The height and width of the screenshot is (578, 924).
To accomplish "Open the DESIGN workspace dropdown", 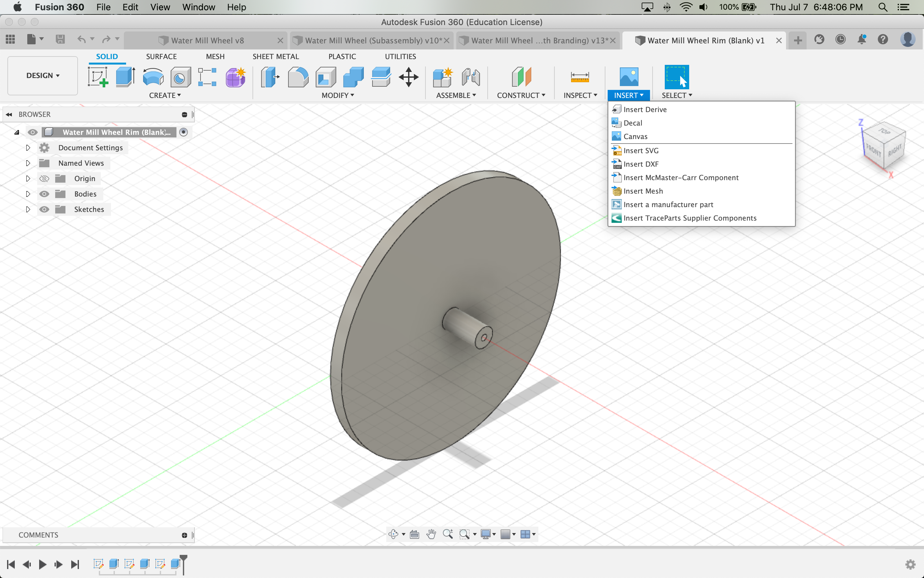I will (43, 76).
